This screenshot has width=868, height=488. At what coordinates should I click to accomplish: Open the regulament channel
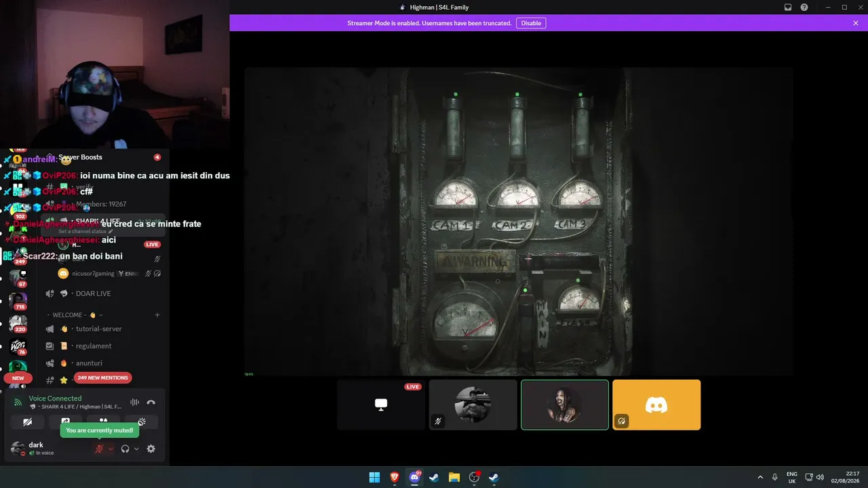pos(94,346)
